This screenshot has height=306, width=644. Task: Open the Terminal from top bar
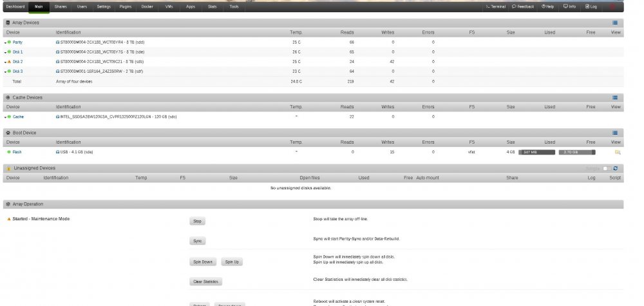(x=495, y=6)
